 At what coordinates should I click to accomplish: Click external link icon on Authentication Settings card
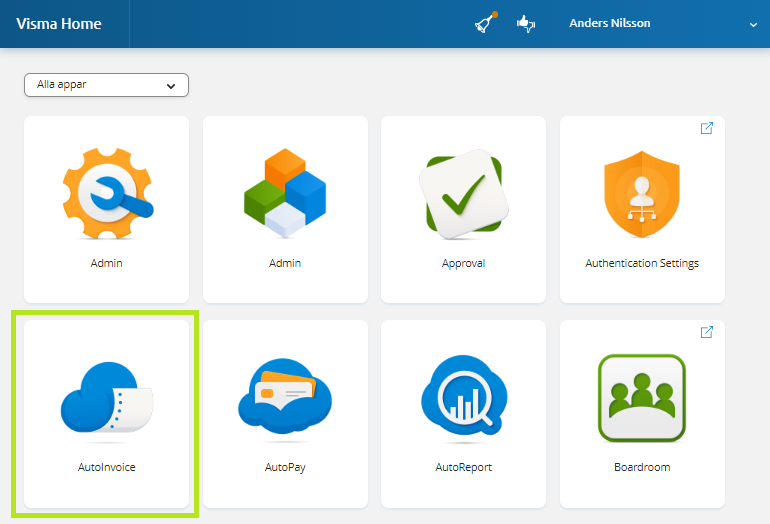[x=707, y=128]
